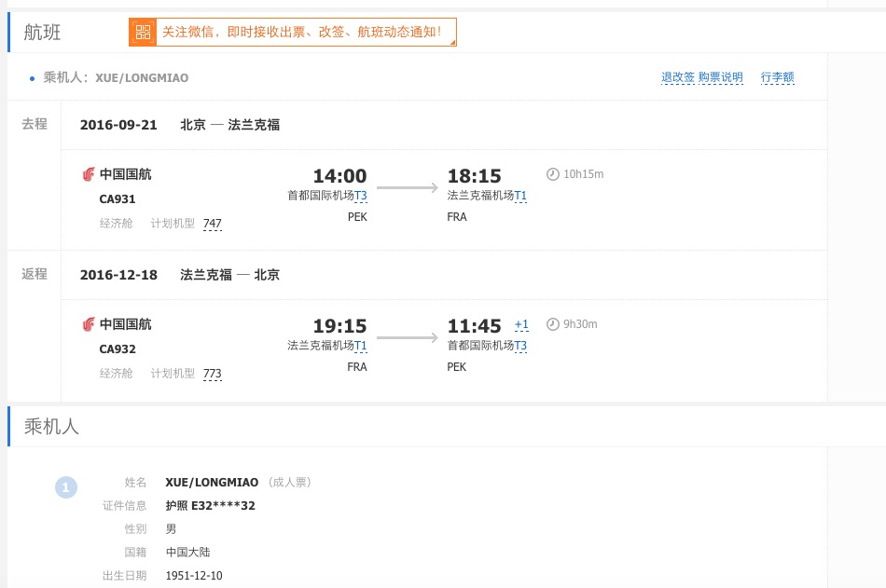Viewport: 886px width, 588px height.
Task: Click 经济舱 cabin label for CA932
Action: (x=116, y=374)
